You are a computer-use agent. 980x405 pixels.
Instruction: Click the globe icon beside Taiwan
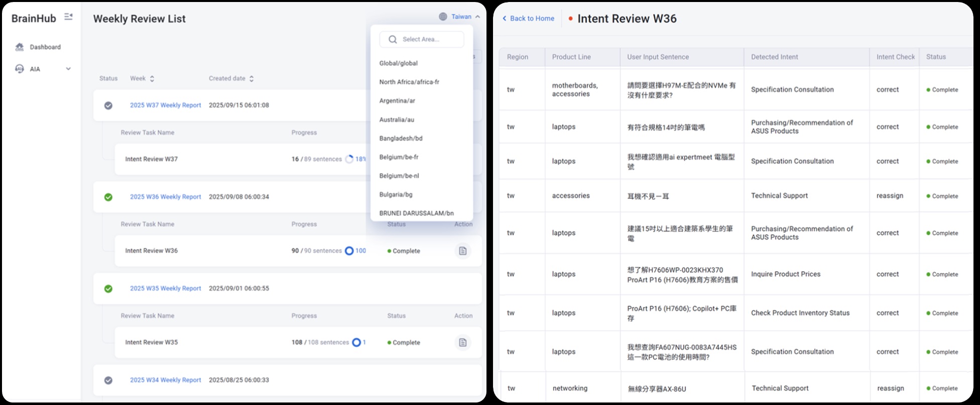tap(443, 17)
